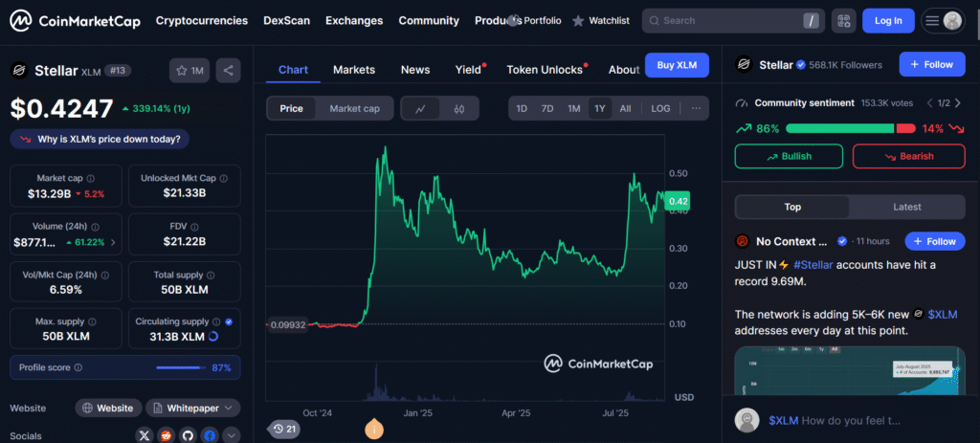Screen dimensions: 980x443
Task: Open the Exchanges menu
Action: (354, 21)
